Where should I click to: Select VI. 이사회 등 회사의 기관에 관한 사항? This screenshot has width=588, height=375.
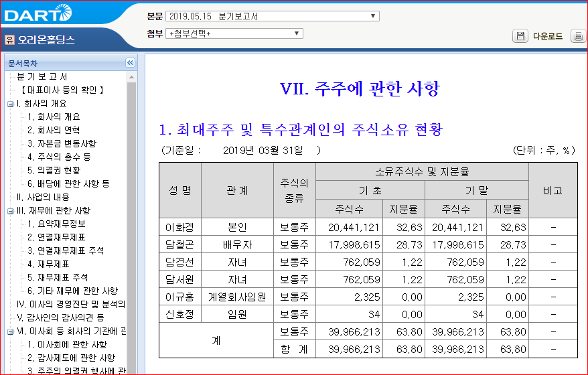[x=71, y=331]
